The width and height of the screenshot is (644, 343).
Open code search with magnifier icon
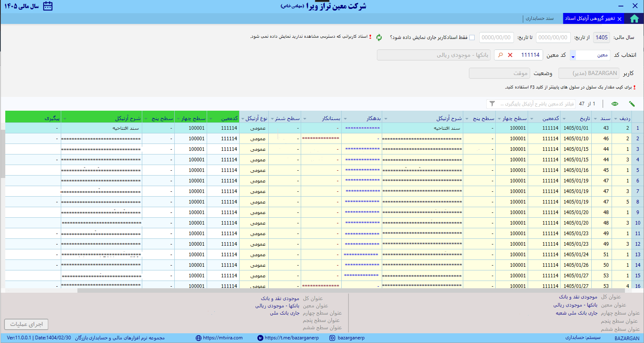point(501,55)
